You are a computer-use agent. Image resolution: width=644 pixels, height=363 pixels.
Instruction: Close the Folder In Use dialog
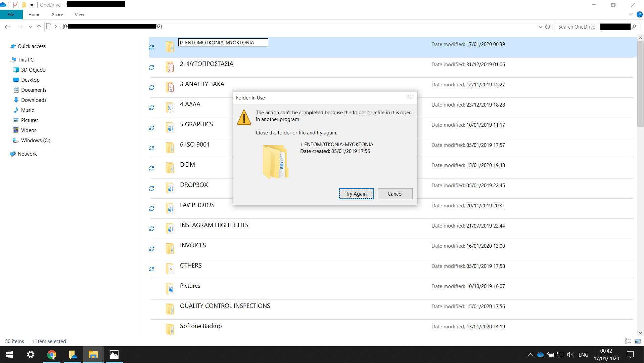coord(410,97)
